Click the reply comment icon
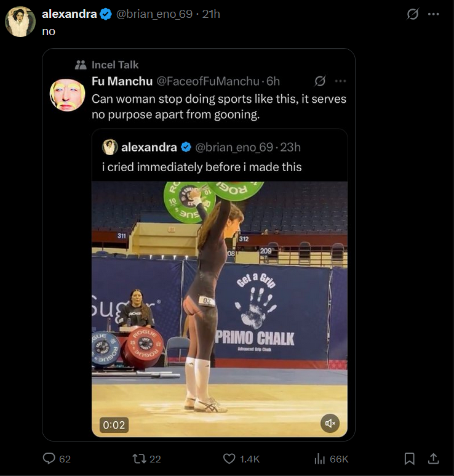Screen dimensions: 454x476 pyautogui.click(x=49, y=459)
